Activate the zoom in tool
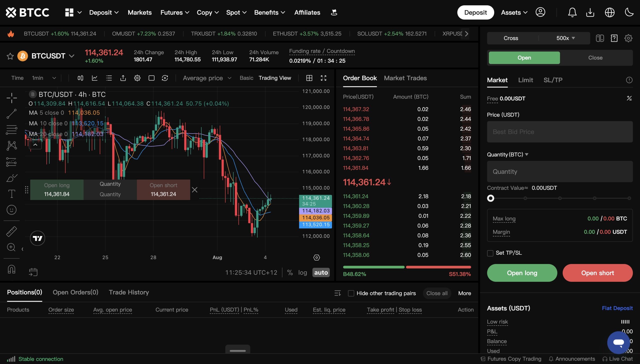640x364 pixels. 11,247
